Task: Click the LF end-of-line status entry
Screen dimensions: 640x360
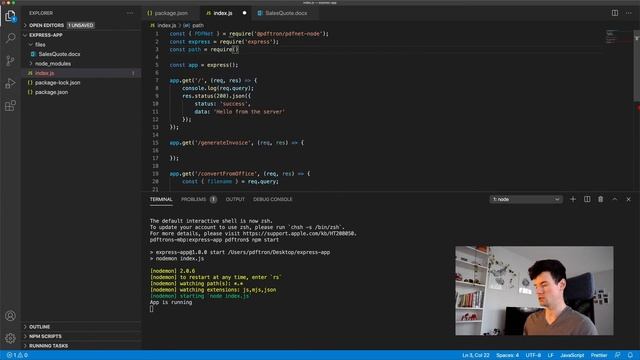Action: [x=551, y=355]
